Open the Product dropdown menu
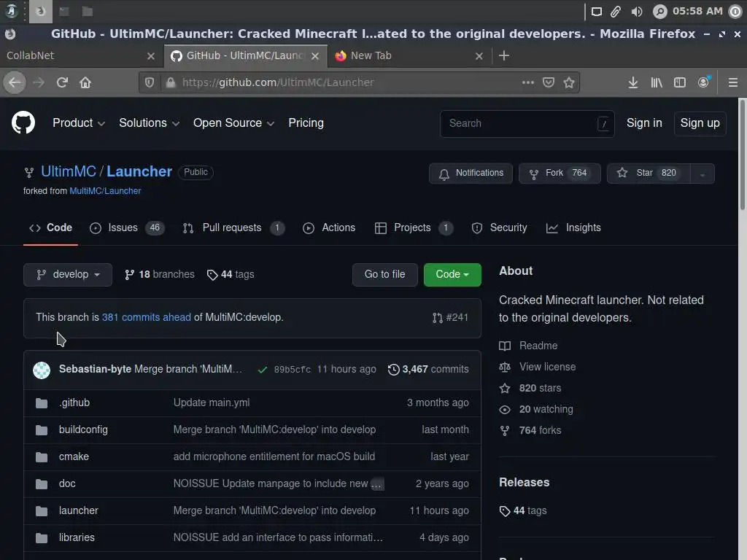The width and height of the screenshot is (747, 560). 79,122
